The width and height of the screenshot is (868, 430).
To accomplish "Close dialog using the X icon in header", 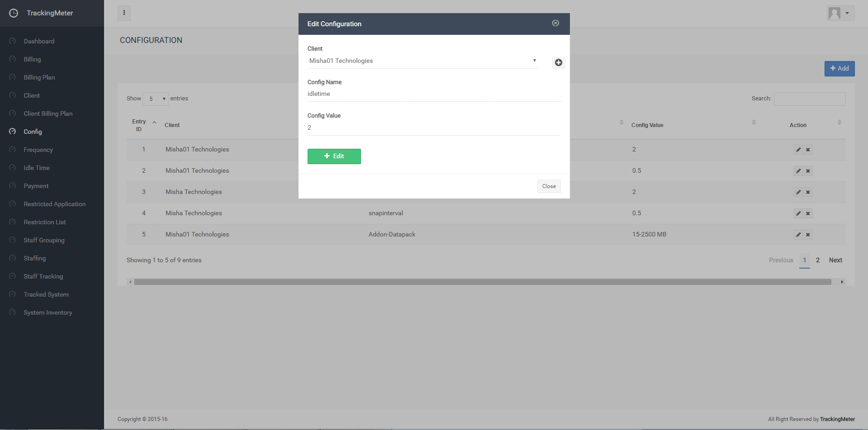I will click(x=555, y=23).
